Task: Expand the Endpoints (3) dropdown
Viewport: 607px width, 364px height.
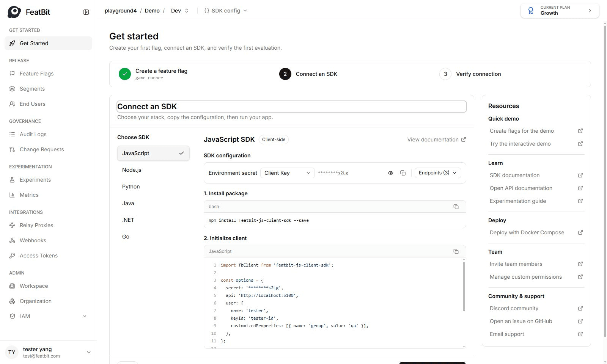Action: tap(438, 173)
